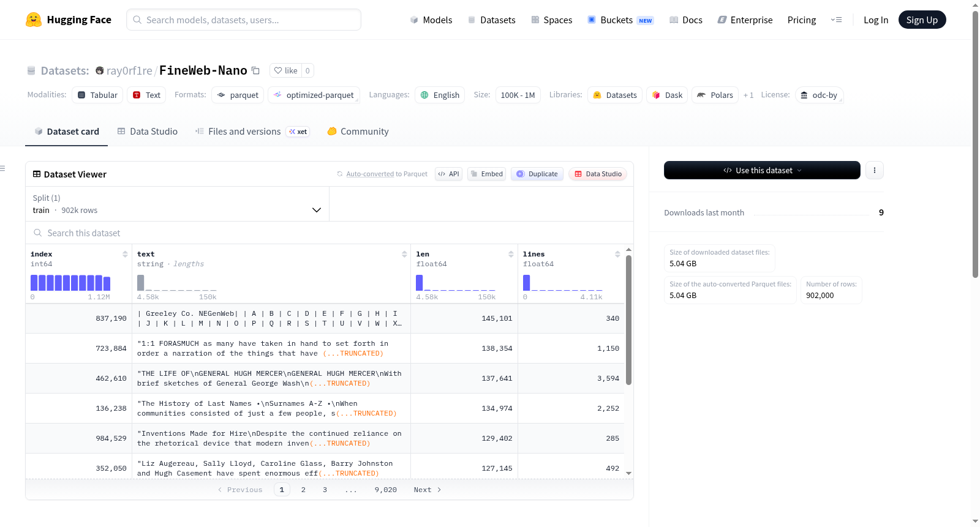The height and width of the screenshot is (527, 980).
Task: Click the 100K - 1M size tag
Action: [518, 95]
